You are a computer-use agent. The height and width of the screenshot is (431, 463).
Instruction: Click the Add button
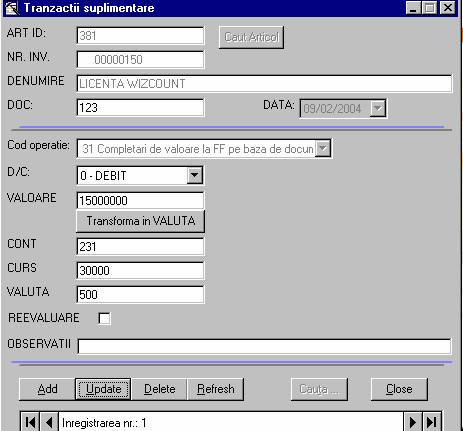click(47, 389)
